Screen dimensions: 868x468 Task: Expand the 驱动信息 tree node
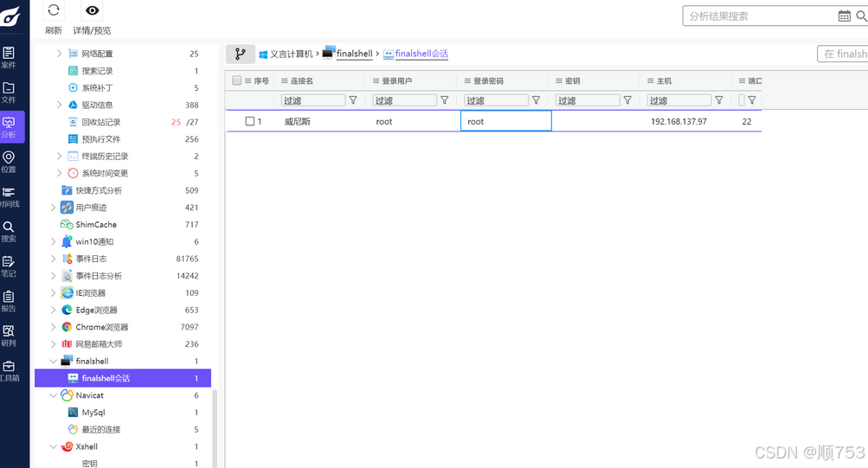click(x=59, y=105)
